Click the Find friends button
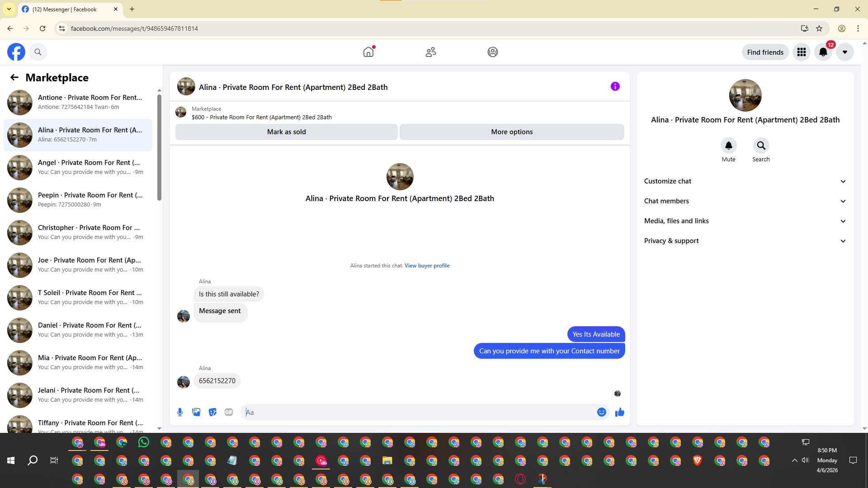 point(765,52)
